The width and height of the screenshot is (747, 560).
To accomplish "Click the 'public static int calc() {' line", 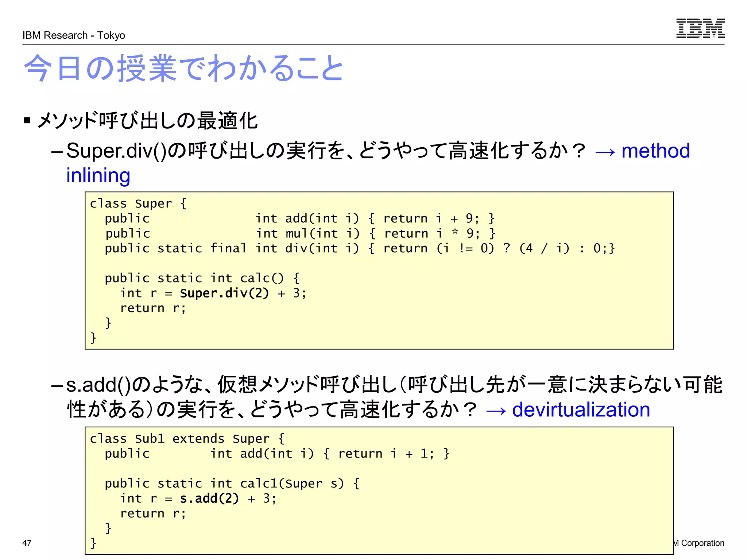I will [202, 278].
